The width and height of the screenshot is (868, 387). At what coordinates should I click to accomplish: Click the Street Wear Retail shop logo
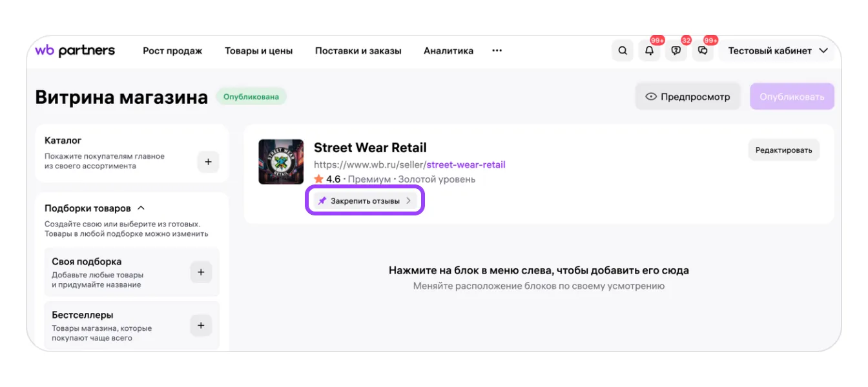(x=281, y=162)
